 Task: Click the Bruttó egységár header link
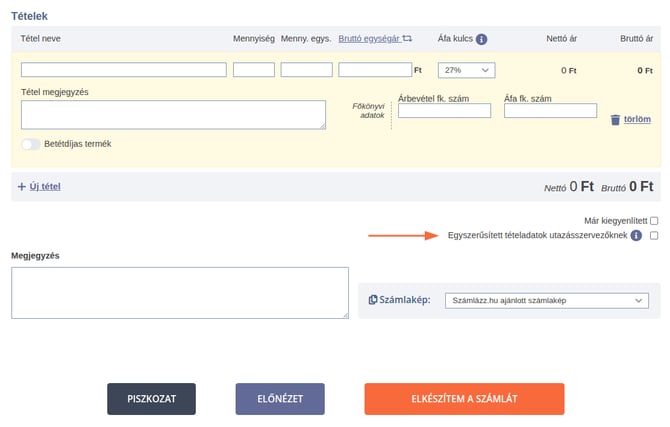click(369, 38)
